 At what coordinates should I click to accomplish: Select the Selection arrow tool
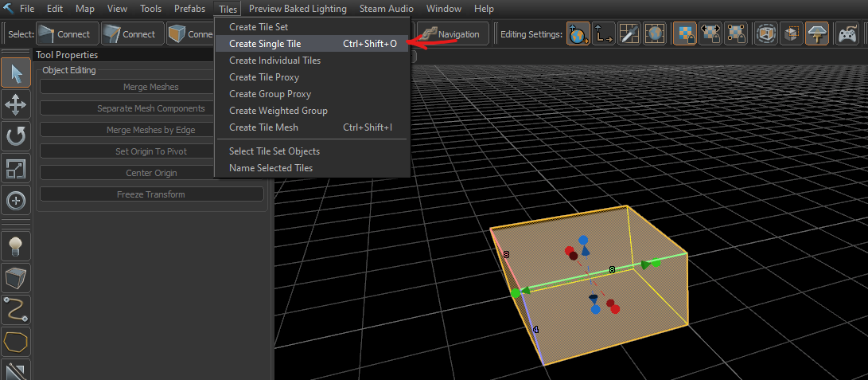click(x=15, y=73)
